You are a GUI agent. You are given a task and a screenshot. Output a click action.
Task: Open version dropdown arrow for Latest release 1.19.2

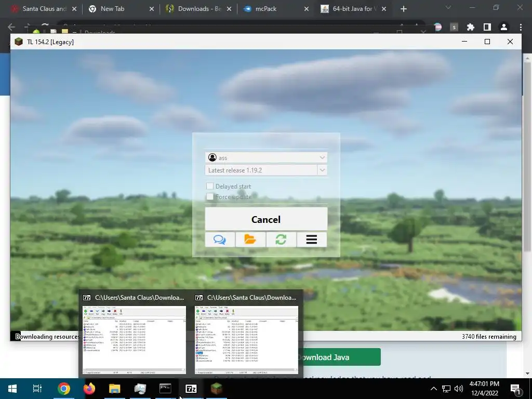[x=322, y=170]
